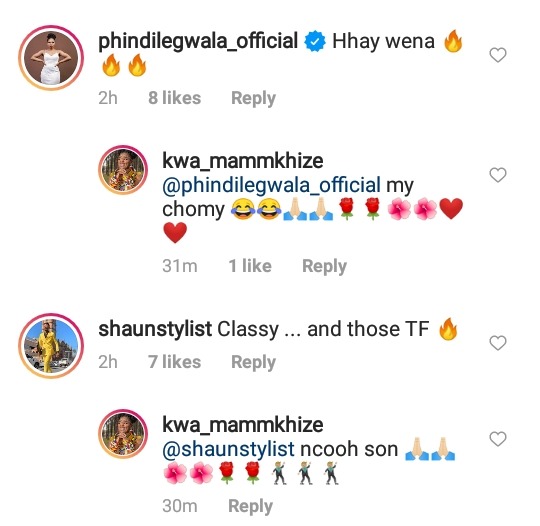Click the blue verified badge next to phindilegwala_official
This screenshot has width=540, height=526.
coord(315,41)
